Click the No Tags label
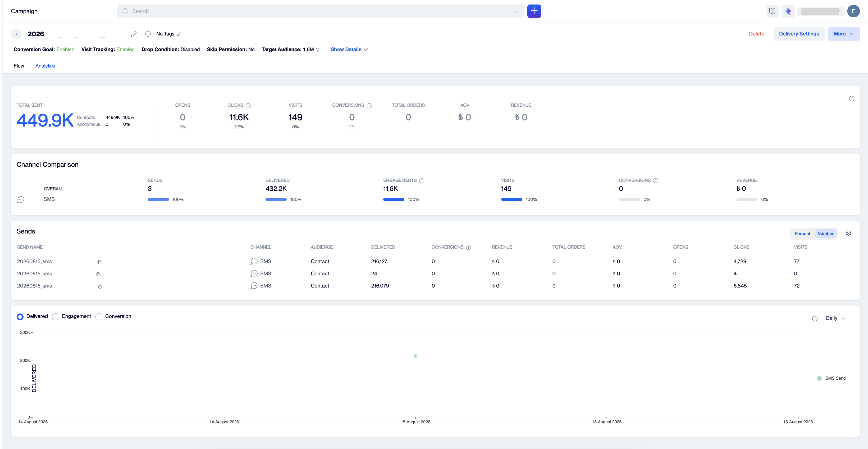 point(165,34)
